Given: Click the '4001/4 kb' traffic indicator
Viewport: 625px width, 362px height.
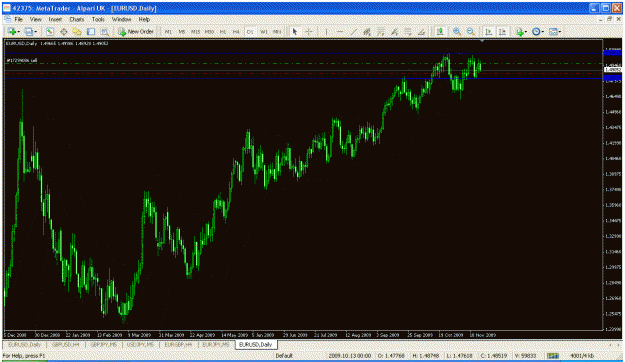Looking at the screenshot, I should 582,356.
